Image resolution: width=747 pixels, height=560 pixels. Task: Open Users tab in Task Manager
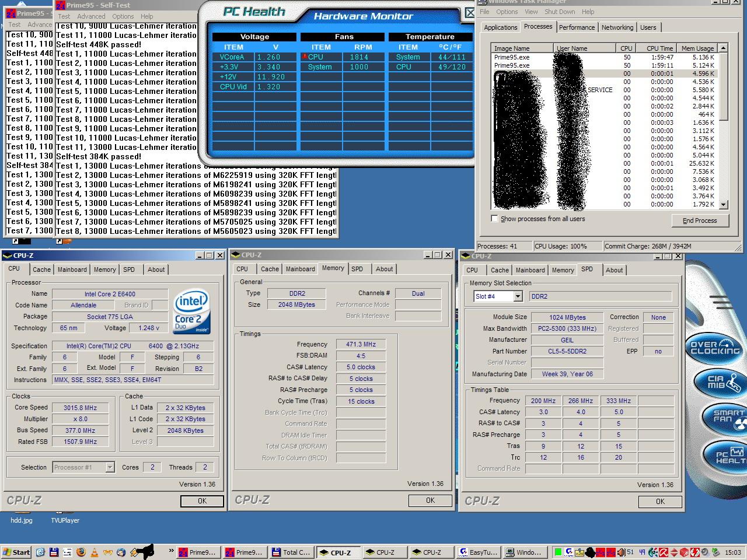click(648, 27)
